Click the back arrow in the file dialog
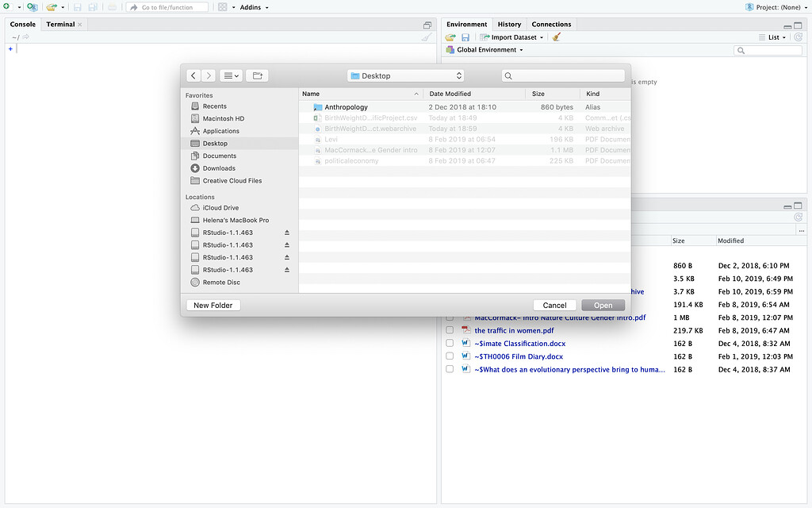The width and height of the screenshot is (812, 508). tap(193, 75)
